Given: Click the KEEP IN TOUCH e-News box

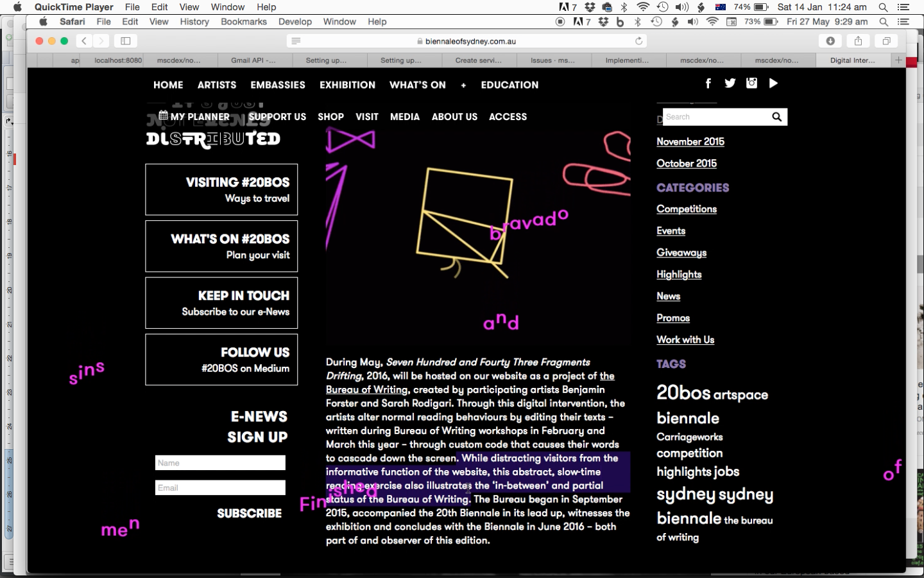Looking at the screenshot, I should click(x=221, y=303).
